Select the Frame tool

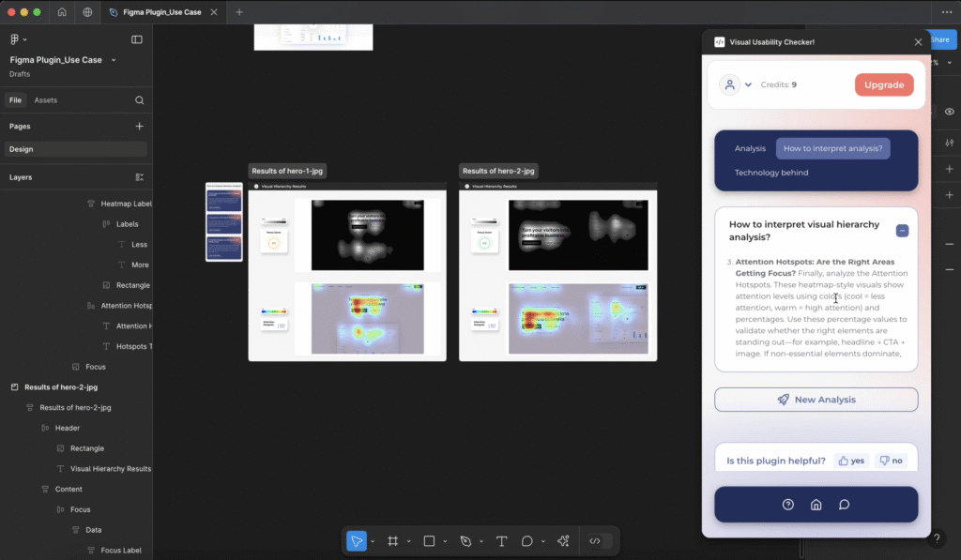(393, 541)
